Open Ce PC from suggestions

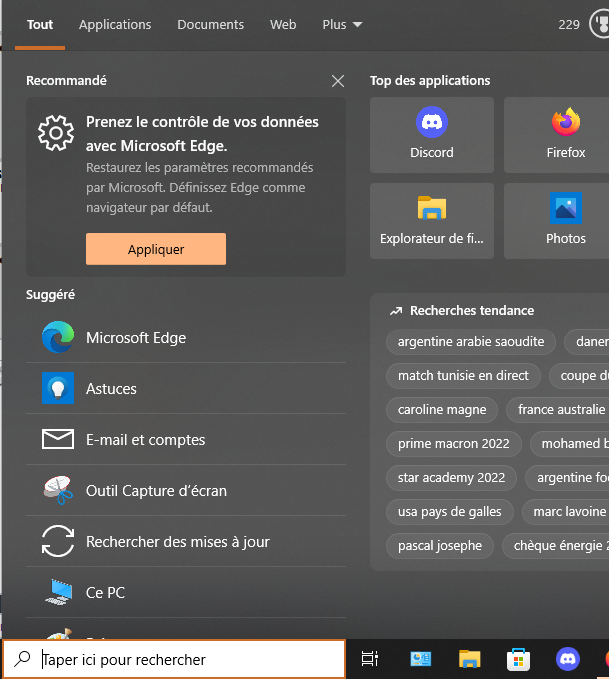(x=105, y=593)
